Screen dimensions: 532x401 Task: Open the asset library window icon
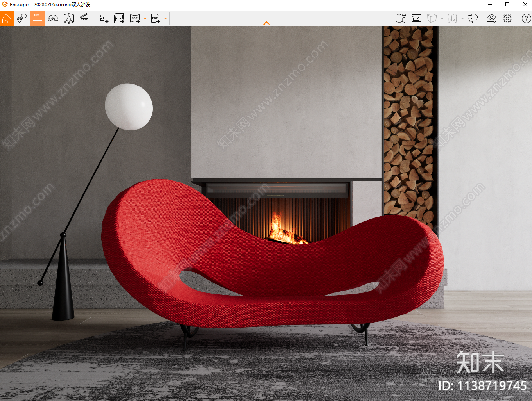416,18
